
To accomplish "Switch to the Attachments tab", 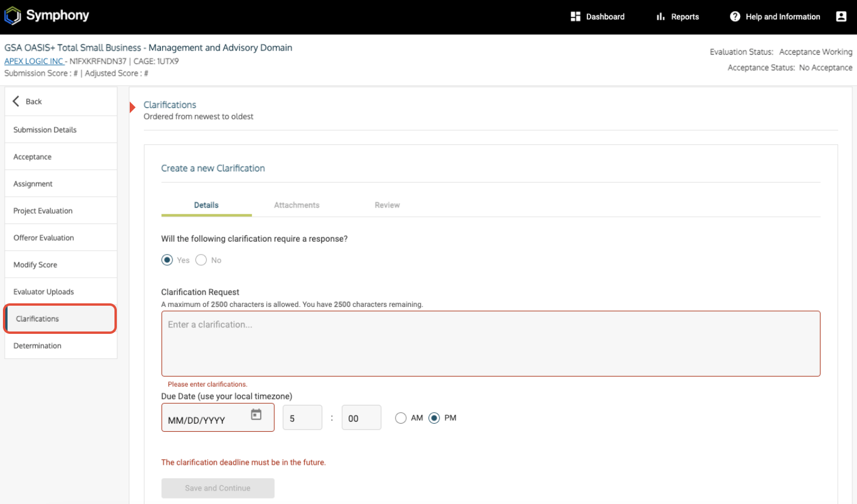I will 297,205.
